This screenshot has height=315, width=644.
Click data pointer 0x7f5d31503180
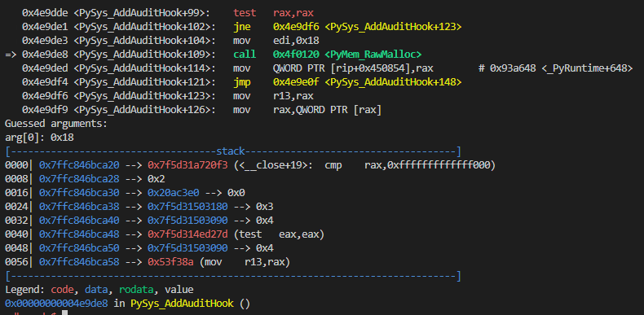[x=187, y=207]
